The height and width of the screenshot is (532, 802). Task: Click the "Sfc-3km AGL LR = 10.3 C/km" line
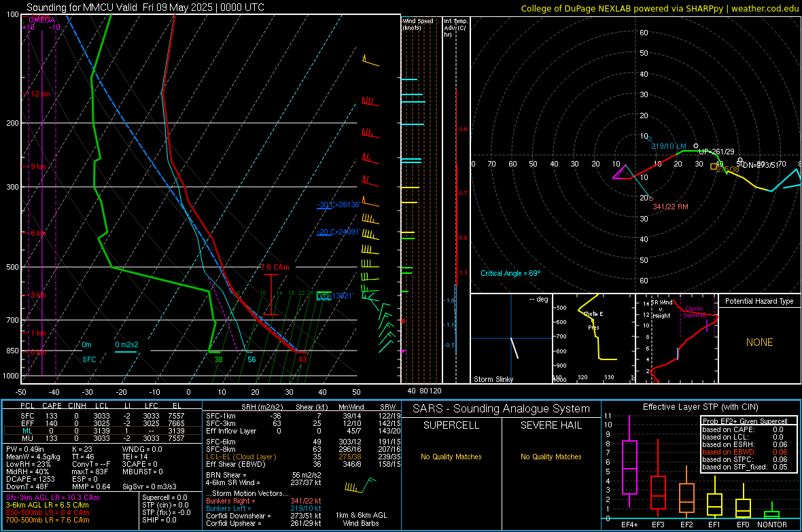point(53,497)
